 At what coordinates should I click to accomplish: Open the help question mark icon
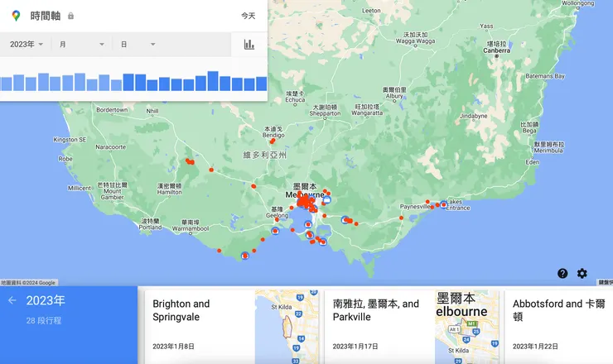pos(562,273)
